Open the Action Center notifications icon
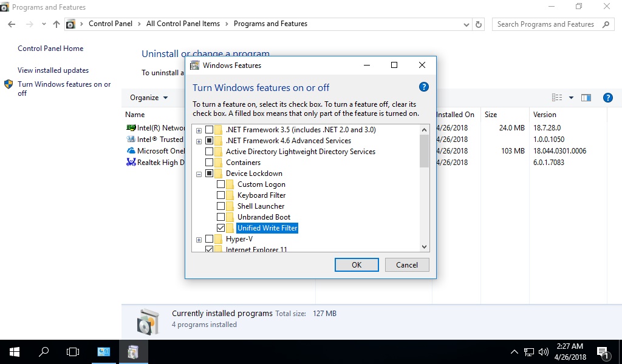 pyautogui.click(x=603, y=352)
